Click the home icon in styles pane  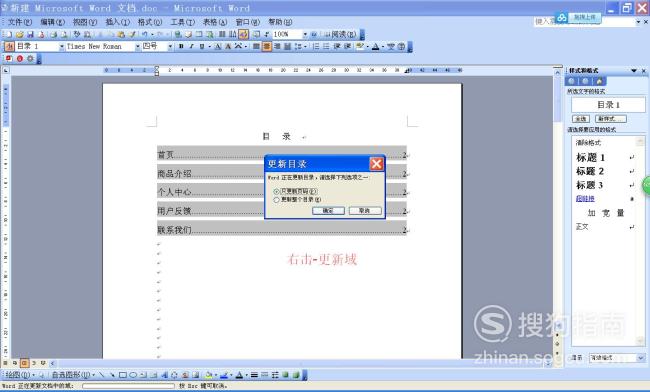tap(599, 81)
